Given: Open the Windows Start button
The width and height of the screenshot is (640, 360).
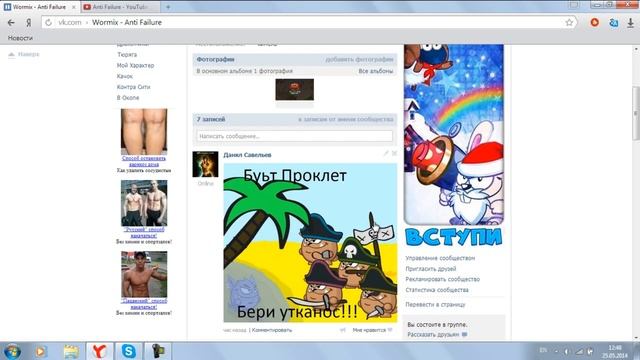Looking at the screenshot, I should click(12, 351).
